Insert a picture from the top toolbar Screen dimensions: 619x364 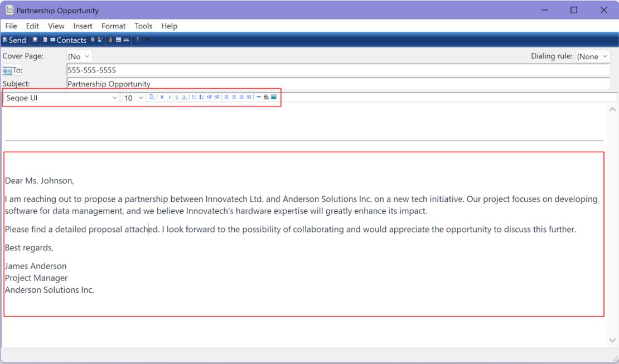tap(118, 40)
